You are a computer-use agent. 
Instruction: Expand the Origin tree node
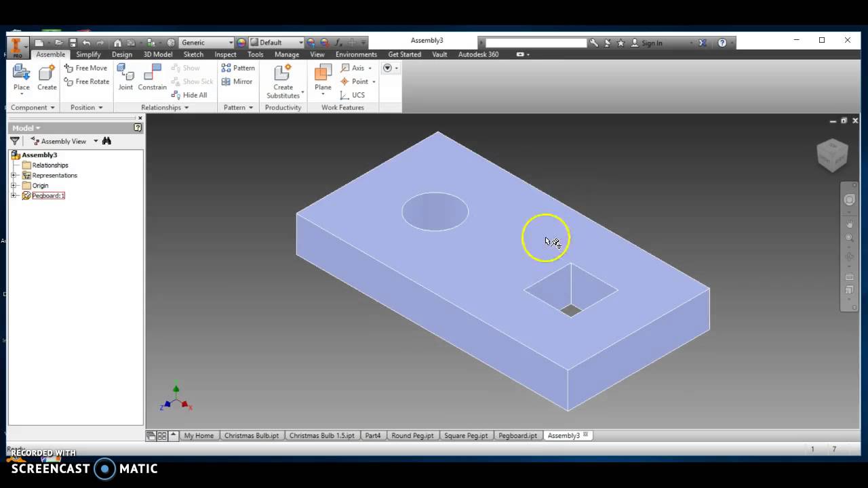[13, 186]
